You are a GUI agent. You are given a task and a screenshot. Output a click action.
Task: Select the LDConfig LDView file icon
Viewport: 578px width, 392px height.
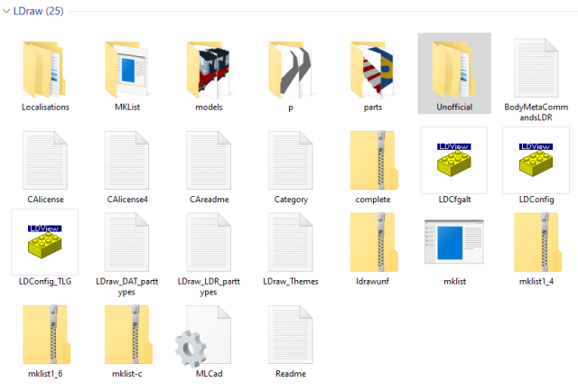(536, 161)
